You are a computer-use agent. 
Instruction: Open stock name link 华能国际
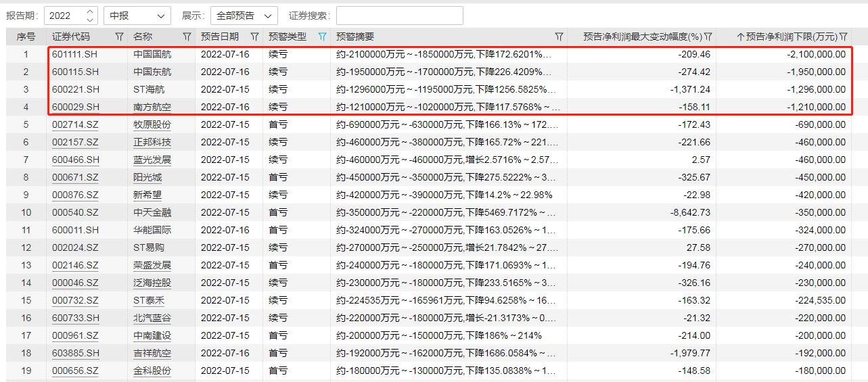tap(152, 230)
